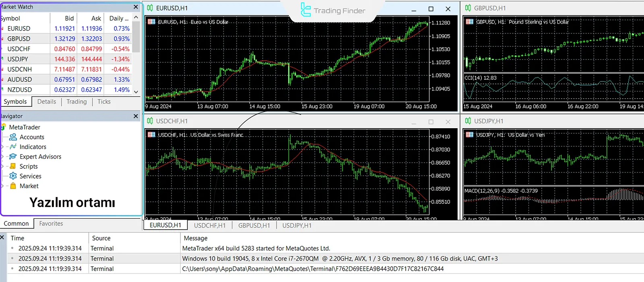Expand the Indicators tree node
Viewport: 644px width, 282px height.
pos(2,147)
